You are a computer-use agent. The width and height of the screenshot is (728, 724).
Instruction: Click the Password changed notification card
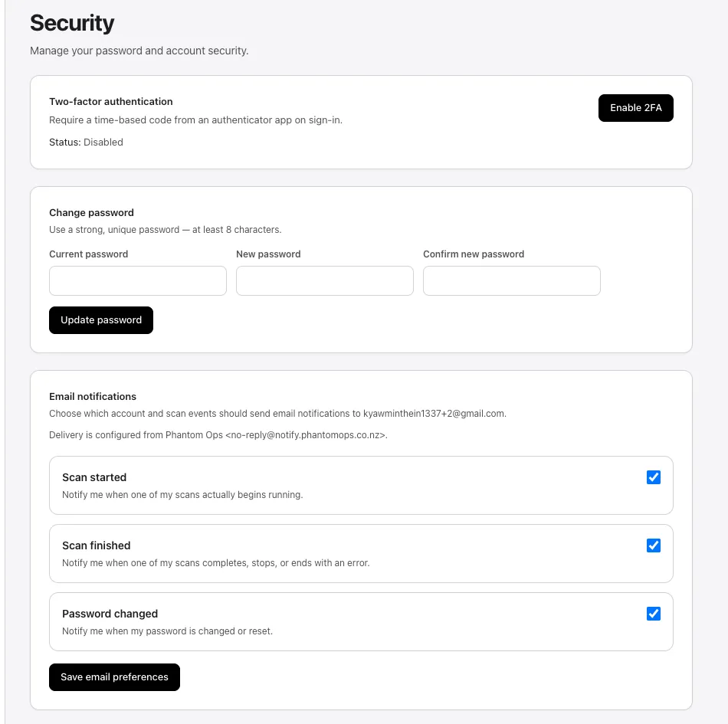(x=307, y=621)
